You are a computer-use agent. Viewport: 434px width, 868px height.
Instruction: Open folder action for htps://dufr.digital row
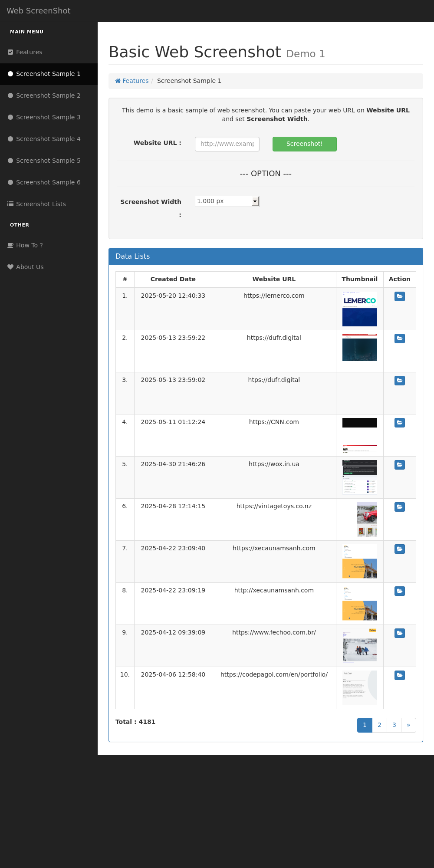click(400, 381)
